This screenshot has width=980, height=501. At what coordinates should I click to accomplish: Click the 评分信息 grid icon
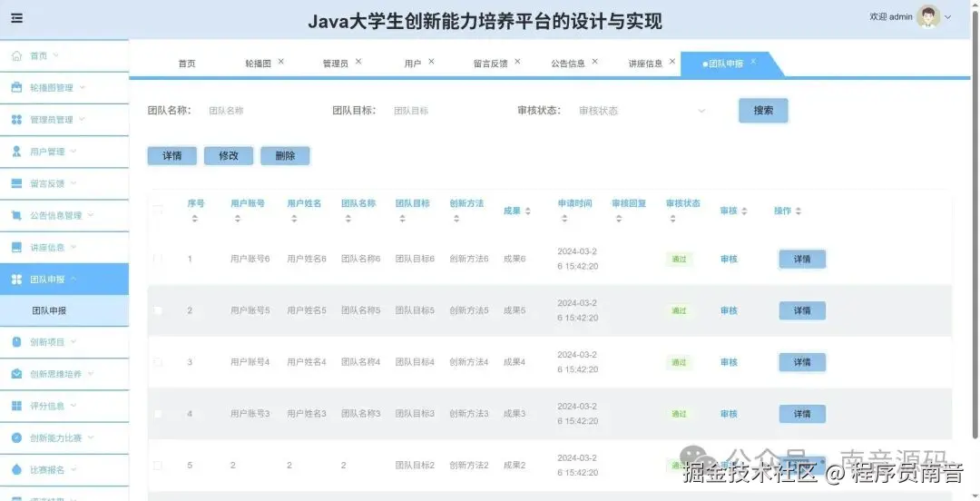pyautogui.click(x=17, y=406)
